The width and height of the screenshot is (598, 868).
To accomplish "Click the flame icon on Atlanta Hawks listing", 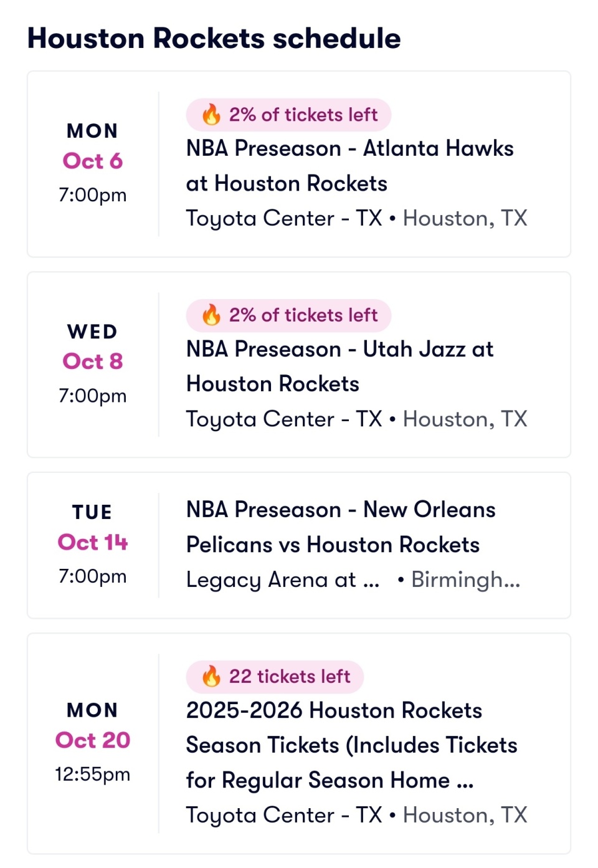I will pyautogui.click(x=211, y=115).
